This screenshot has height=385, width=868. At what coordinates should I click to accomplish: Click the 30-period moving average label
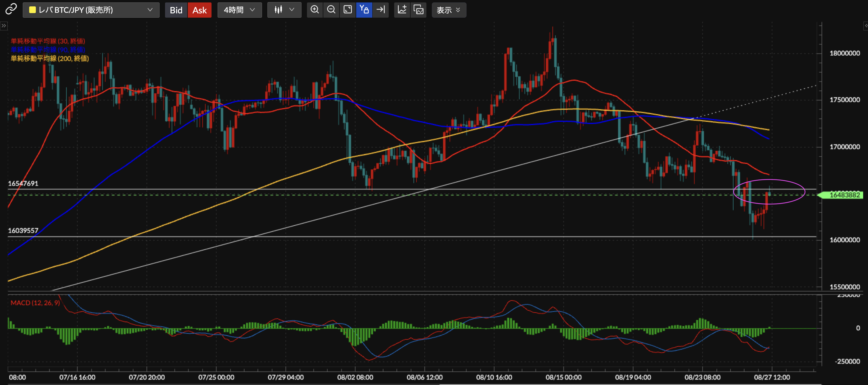pos(48,41)
